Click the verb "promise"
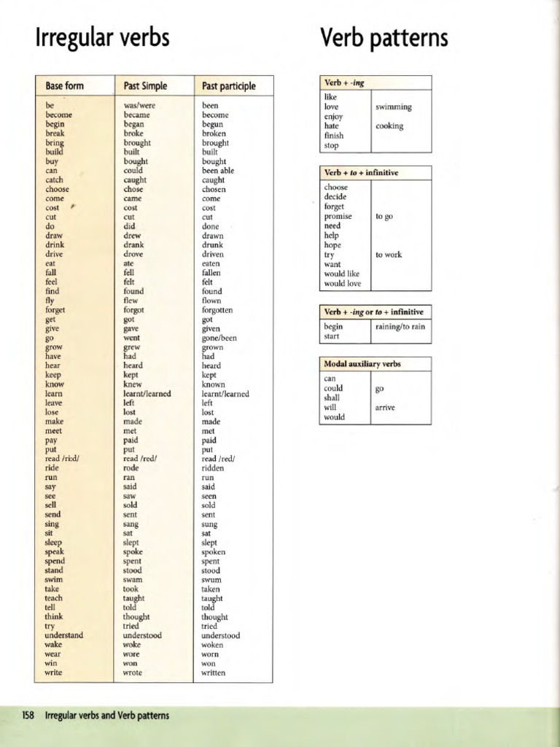The height and width of the screenshot is (747, 560). pos(338,216)
